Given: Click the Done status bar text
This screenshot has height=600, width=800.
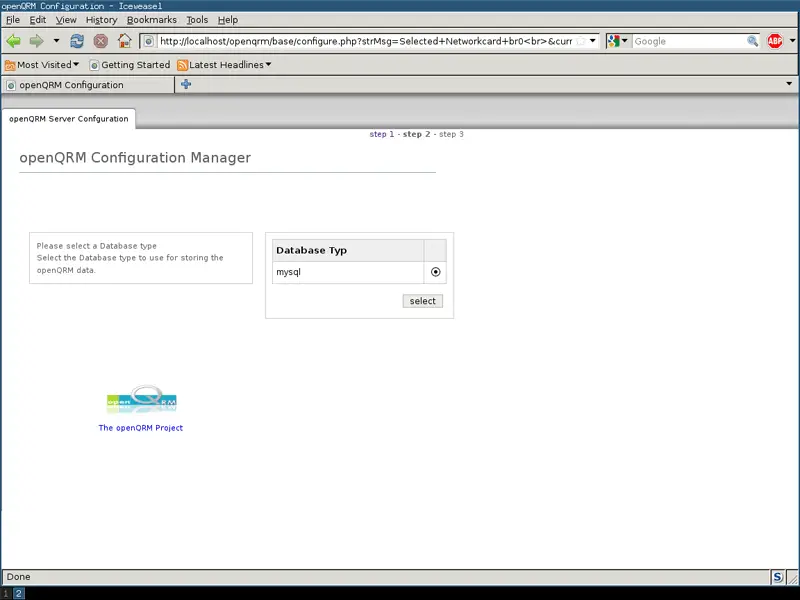Looking at the screenshot, I should pos(18,577).
